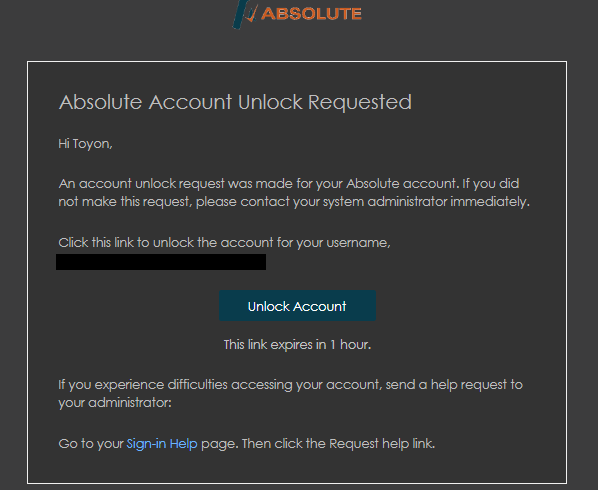Select the blacked-out redacted username block
This screenshot has width=598, height=490.
pyautogui.click(x=161, y=262)
